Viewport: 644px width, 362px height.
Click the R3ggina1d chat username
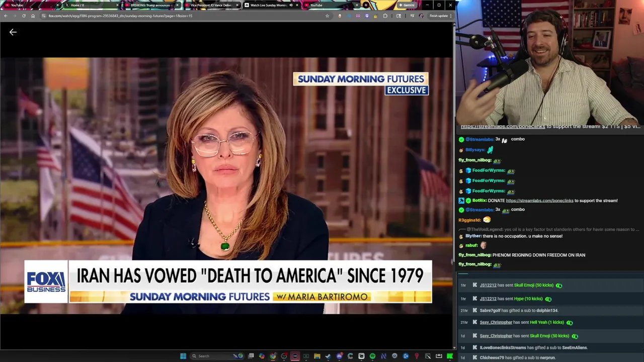[x=469, y=220]
